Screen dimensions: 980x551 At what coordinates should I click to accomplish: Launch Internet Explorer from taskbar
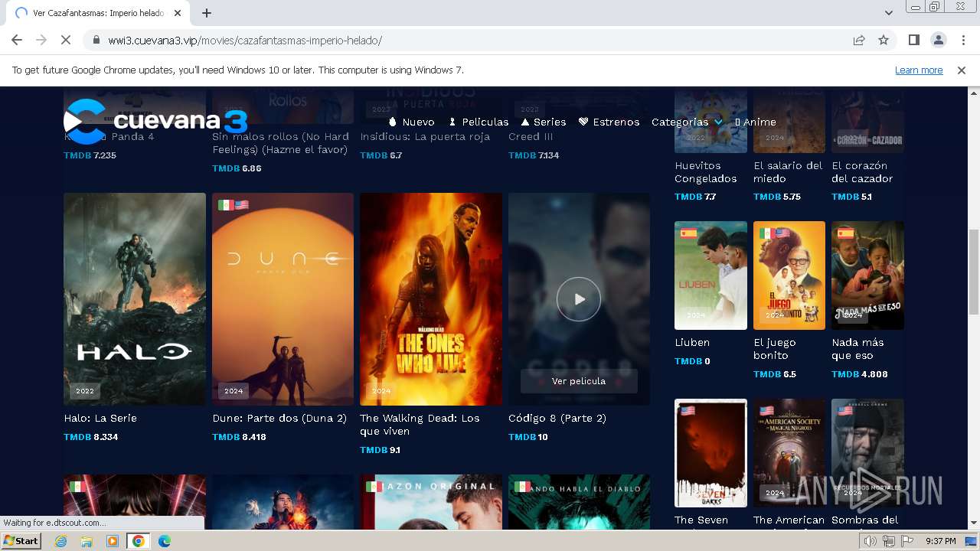61,541
